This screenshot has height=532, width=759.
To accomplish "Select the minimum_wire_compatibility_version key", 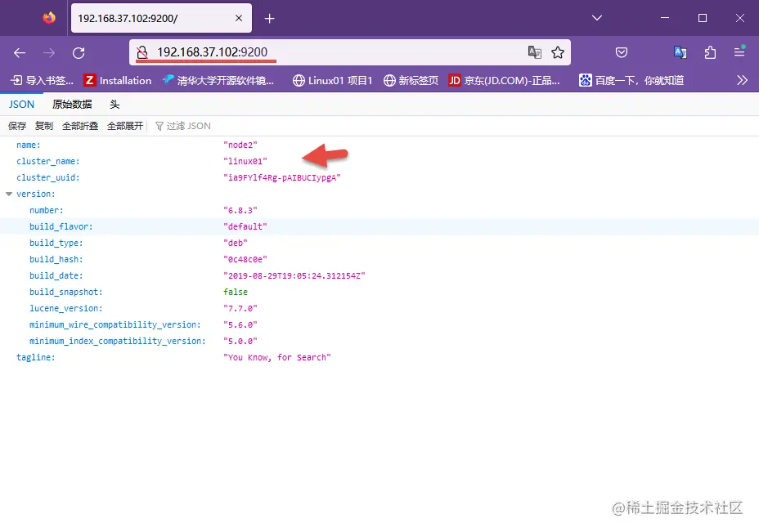I will [x=115, y=324].
